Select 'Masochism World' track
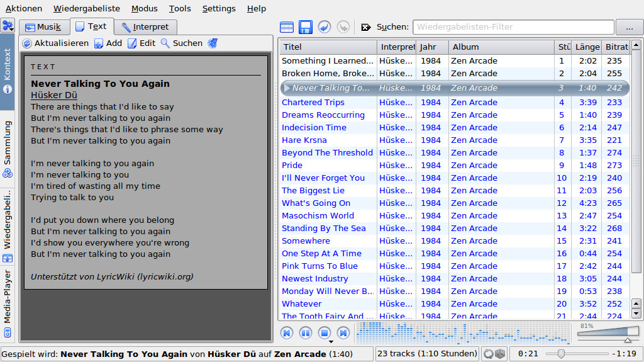Image resolution: width=644 pixels, height=362 pixels. (455, 215)
